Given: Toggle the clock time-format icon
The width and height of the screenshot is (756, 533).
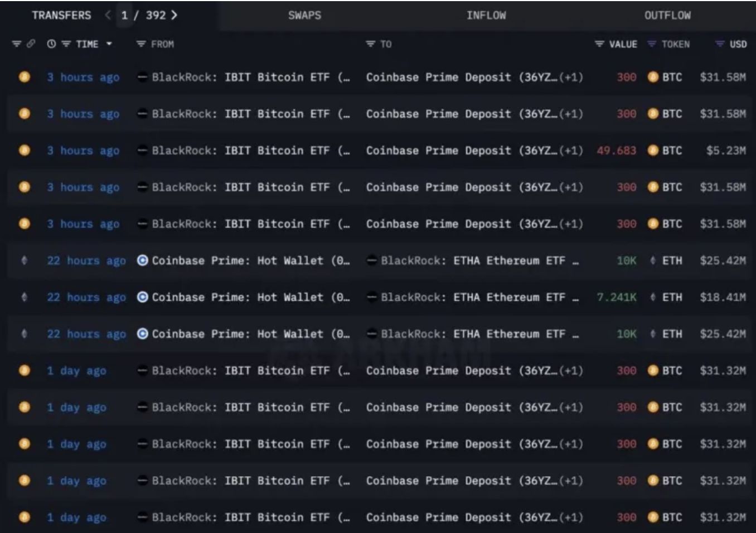Looking at the screenshot, I should [x=51, y=44].
